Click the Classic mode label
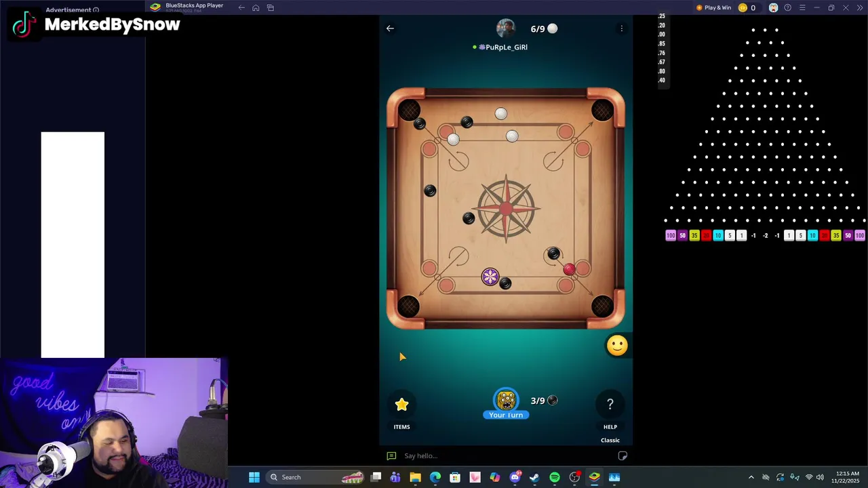This screenshot has height=488, width=868. (610, 441)
